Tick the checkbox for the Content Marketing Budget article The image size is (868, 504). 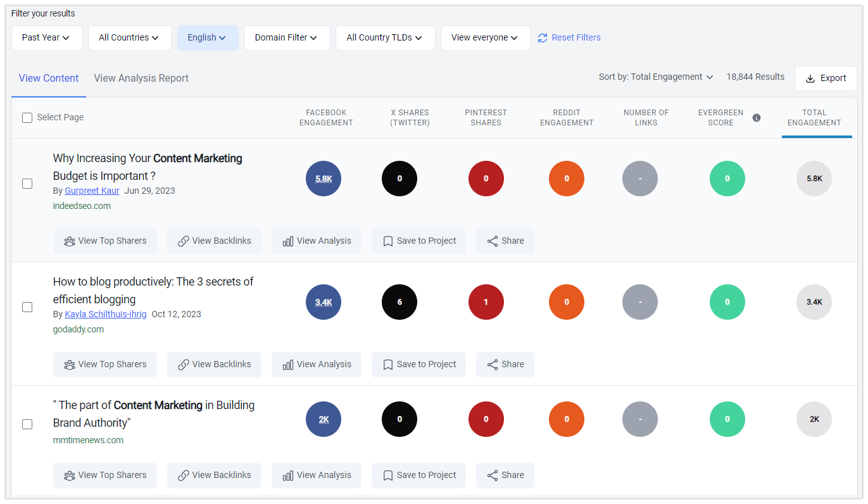[x=27, y=184]
